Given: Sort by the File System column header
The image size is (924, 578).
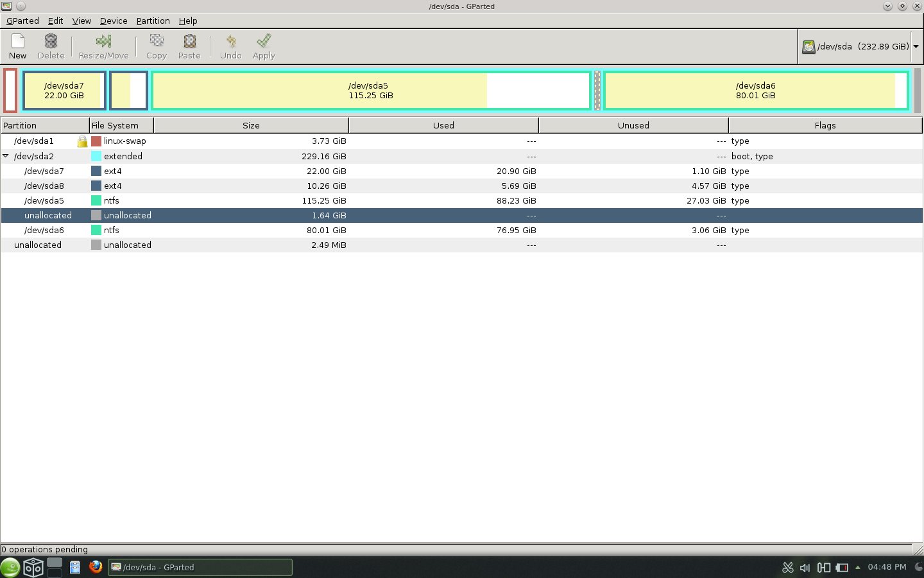Looking at the screenshot, I should (x=121, y=125).
